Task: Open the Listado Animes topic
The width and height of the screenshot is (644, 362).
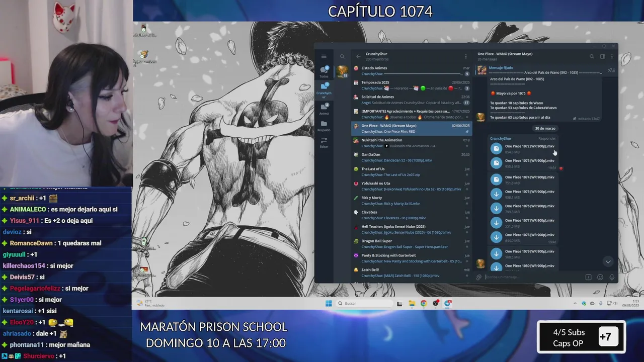Action: click(412, 71)
